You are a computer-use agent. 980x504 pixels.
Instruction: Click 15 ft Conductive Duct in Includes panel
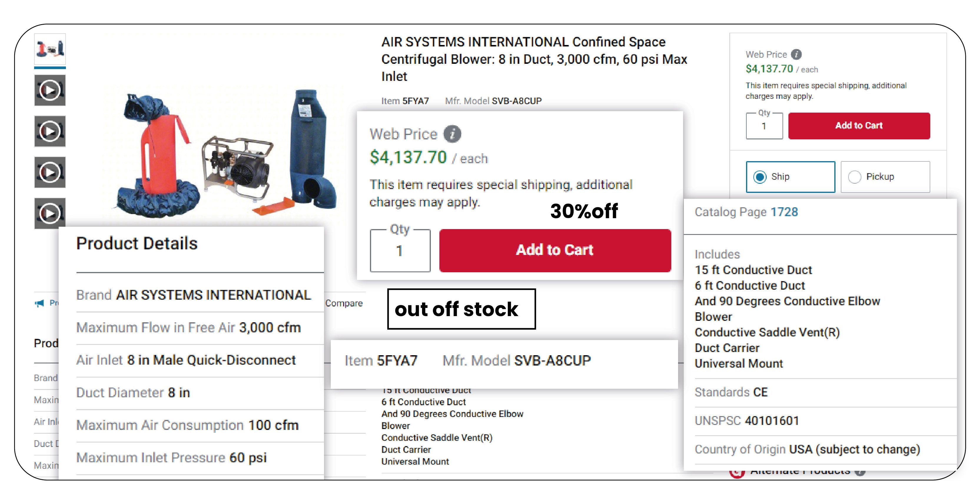[753, 270]
